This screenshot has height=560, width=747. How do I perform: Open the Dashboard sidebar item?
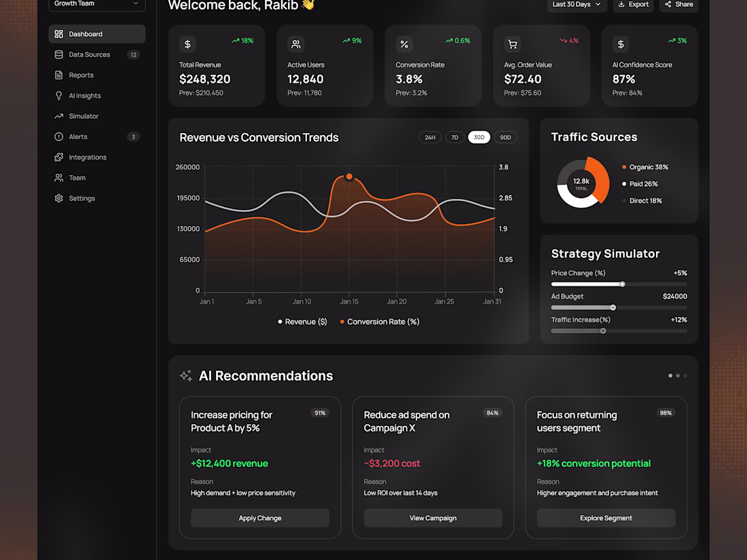pos(96,34)
